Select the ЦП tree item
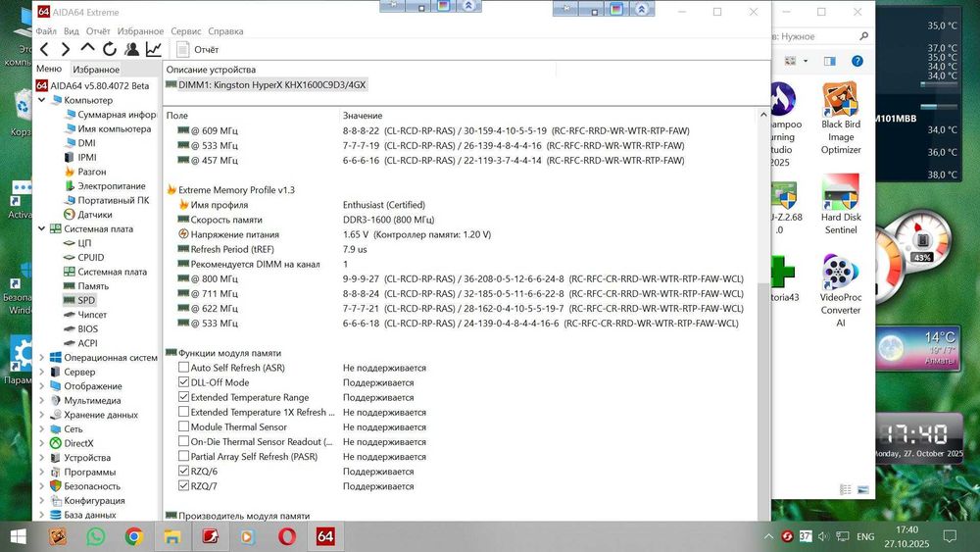 click(x=77, y=243)
